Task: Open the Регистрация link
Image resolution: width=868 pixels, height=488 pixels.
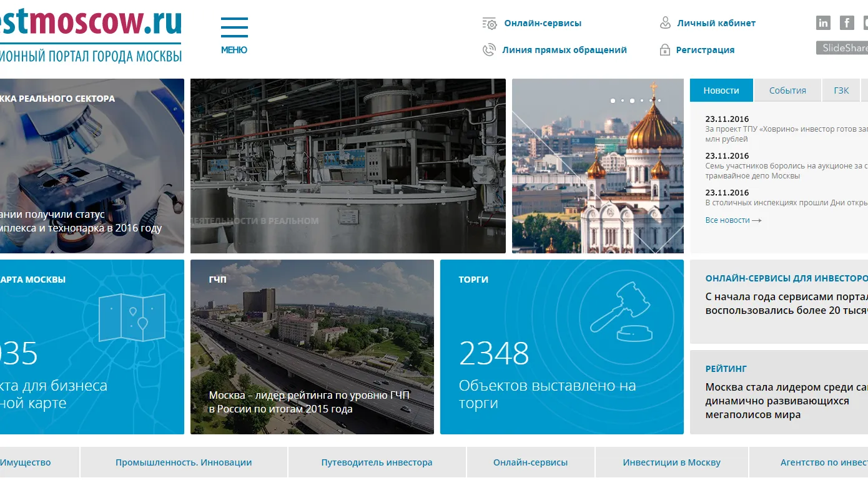Action: [x=705, y=50]
